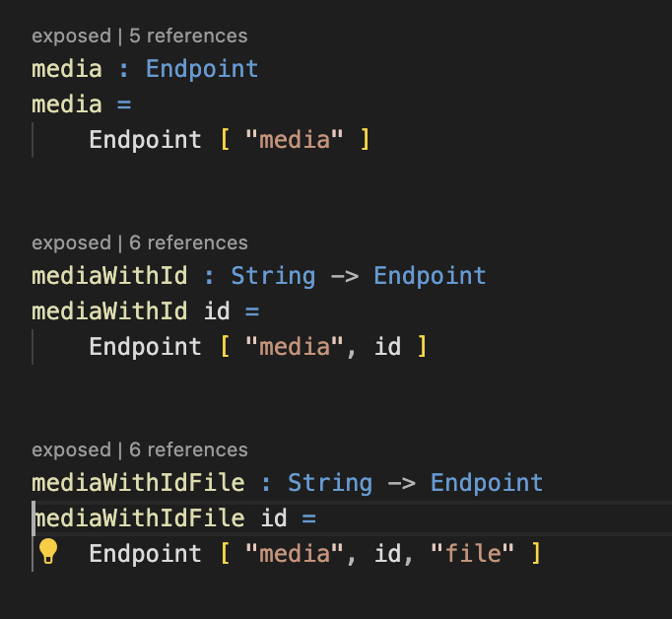Click the mediaWithId name in its type annotation
The image size is (672, 619).
(109, 276)
